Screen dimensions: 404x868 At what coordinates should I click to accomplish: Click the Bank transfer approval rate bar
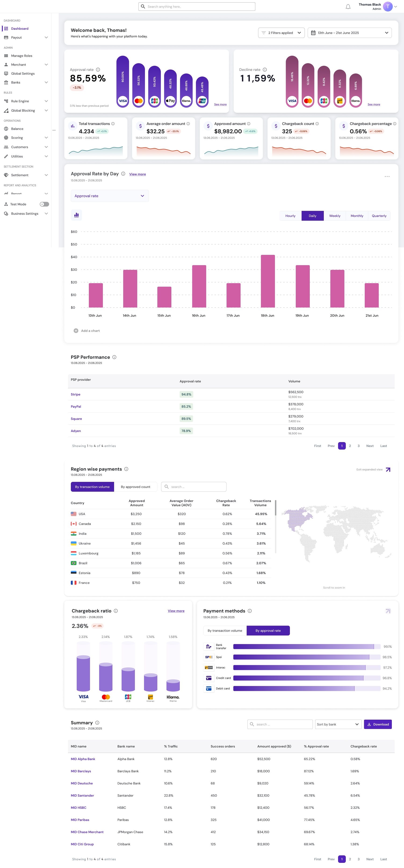(307, 647)
